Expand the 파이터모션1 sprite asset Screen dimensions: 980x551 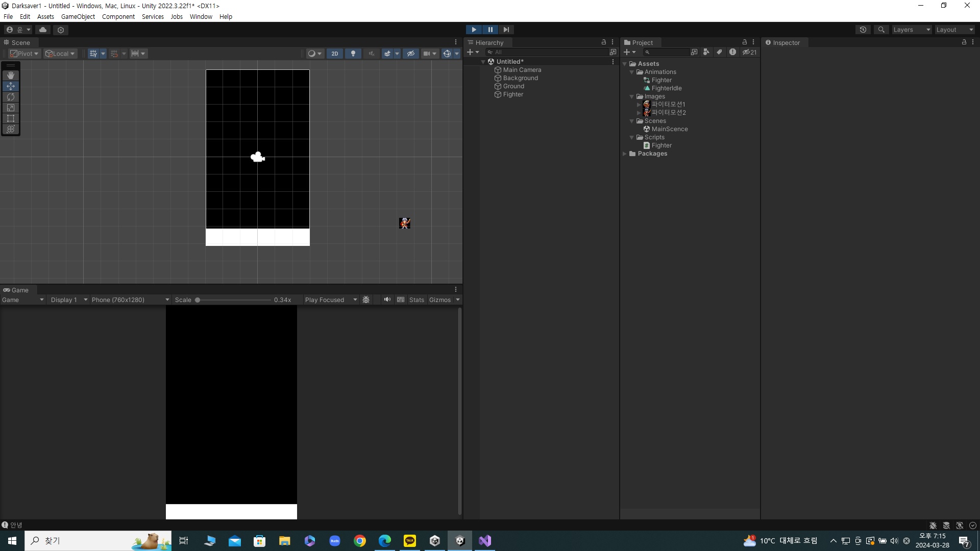point(639,105)
